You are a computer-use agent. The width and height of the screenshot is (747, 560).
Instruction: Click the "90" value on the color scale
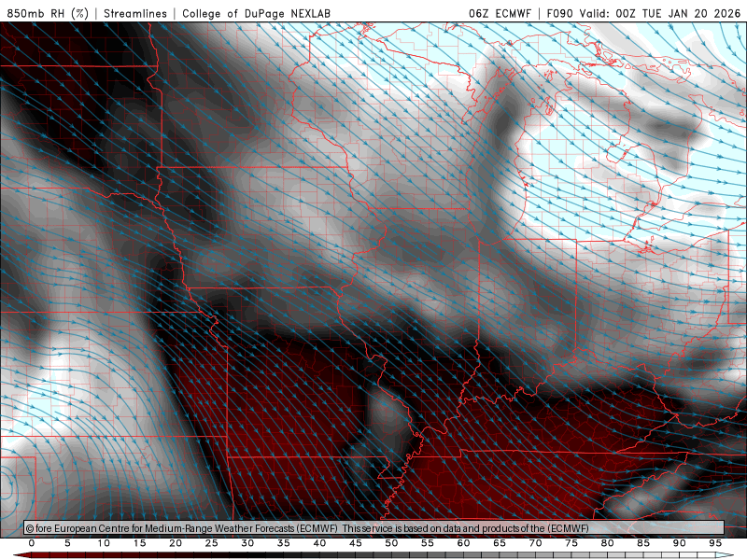[x=679, y=543]
